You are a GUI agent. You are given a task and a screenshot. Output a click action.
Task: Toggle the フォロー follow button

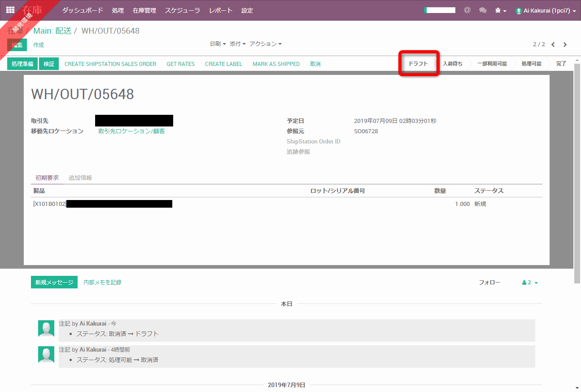(x=489, y=283)
